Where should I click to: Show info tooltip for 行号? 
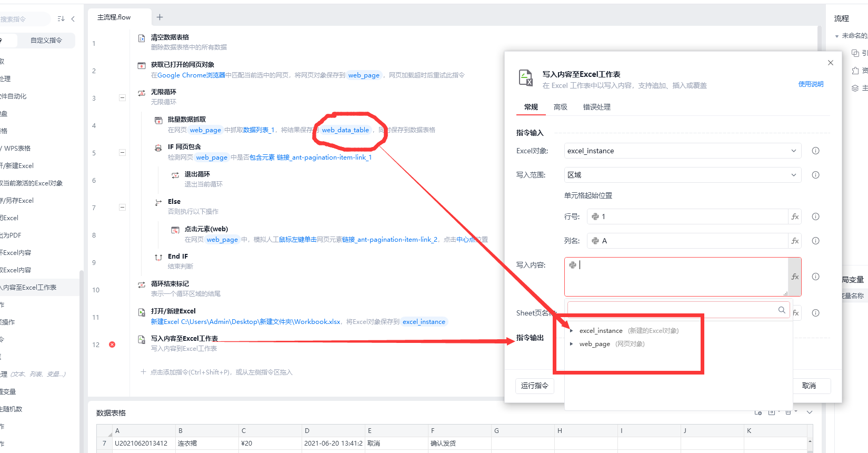[x=815, y=216]
